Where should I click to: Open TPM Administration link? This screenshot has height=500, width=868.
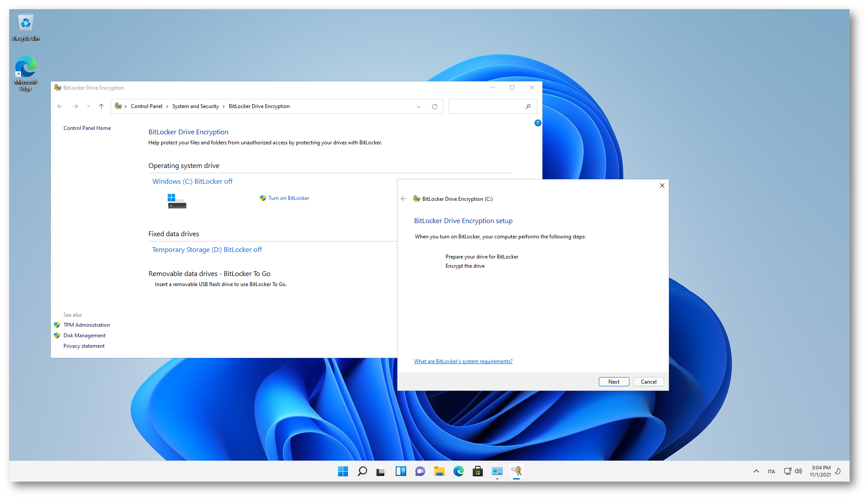click(x=87, y=325)
